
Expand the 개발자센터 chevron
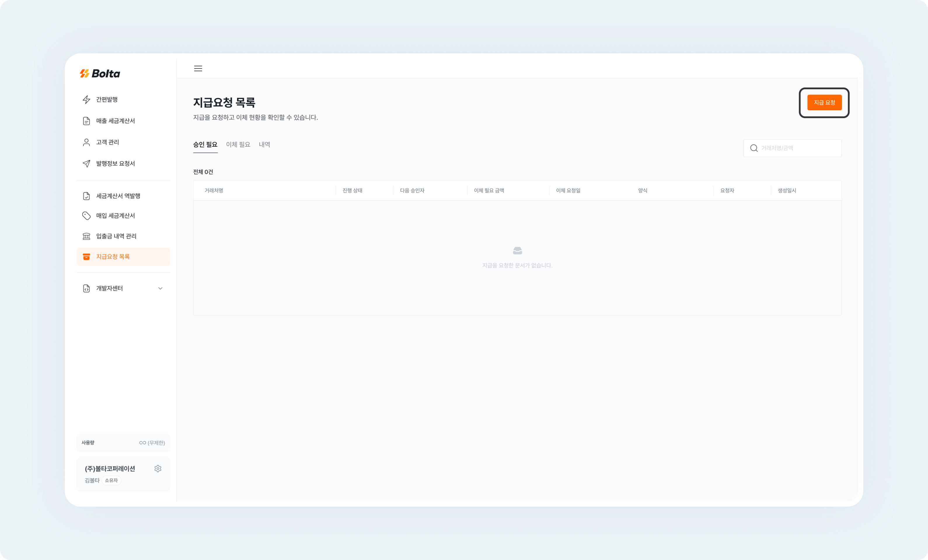pyautogui.click(x=160, y=288)
